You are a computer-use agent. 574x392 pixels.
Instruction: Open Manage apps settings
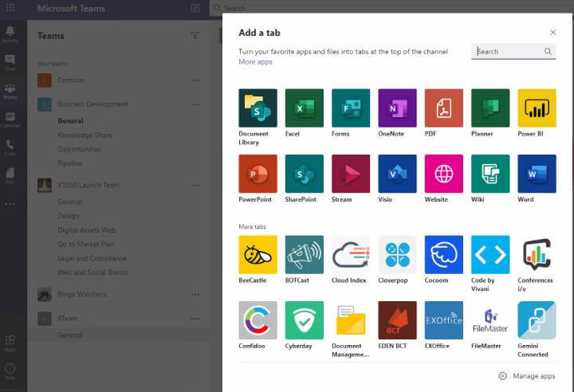pyautogui.click(x=527, y=376)
